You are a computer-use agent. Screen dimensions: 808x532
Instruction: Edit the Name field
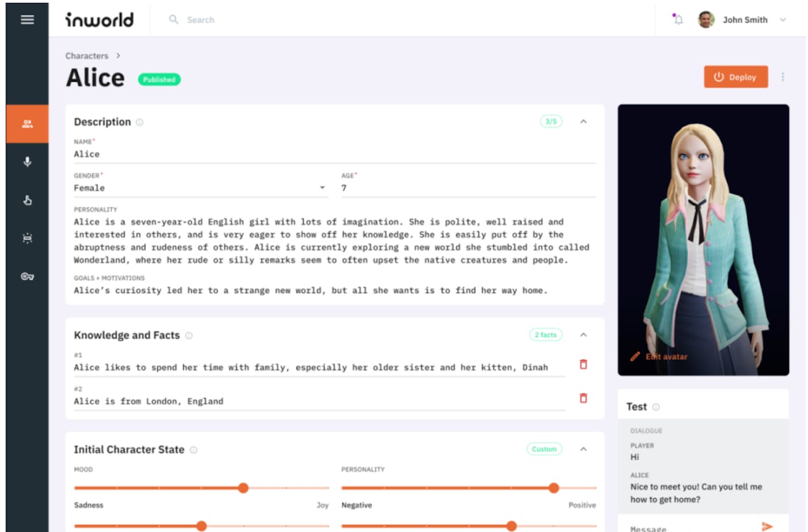coord(335,154)
